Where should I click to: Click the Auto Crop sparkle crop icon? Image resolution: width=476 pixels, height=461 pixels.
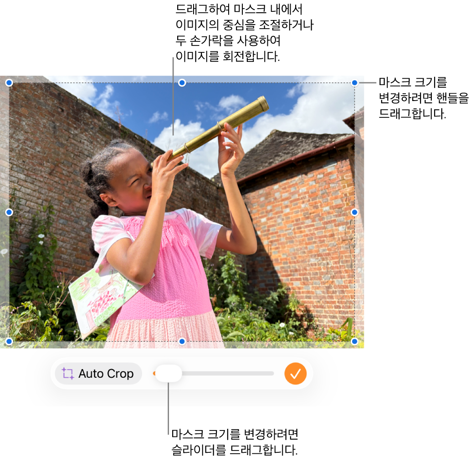click(x=68, y=374)
